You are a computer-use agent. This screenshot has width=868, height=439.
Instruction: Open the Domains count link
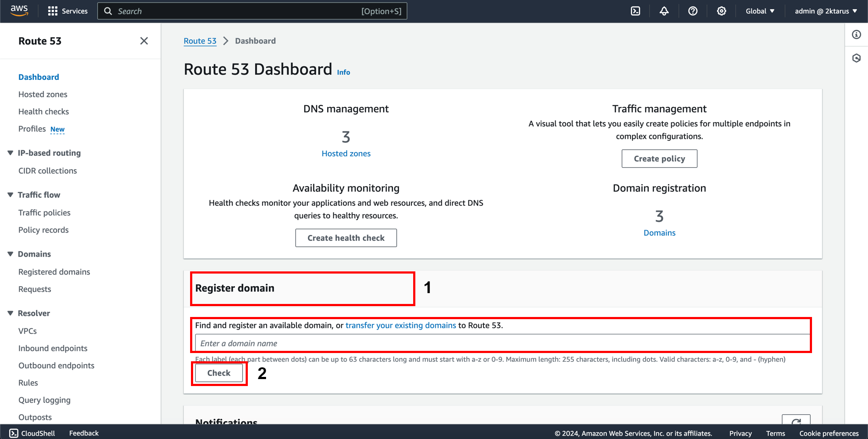tap(659, 233)
